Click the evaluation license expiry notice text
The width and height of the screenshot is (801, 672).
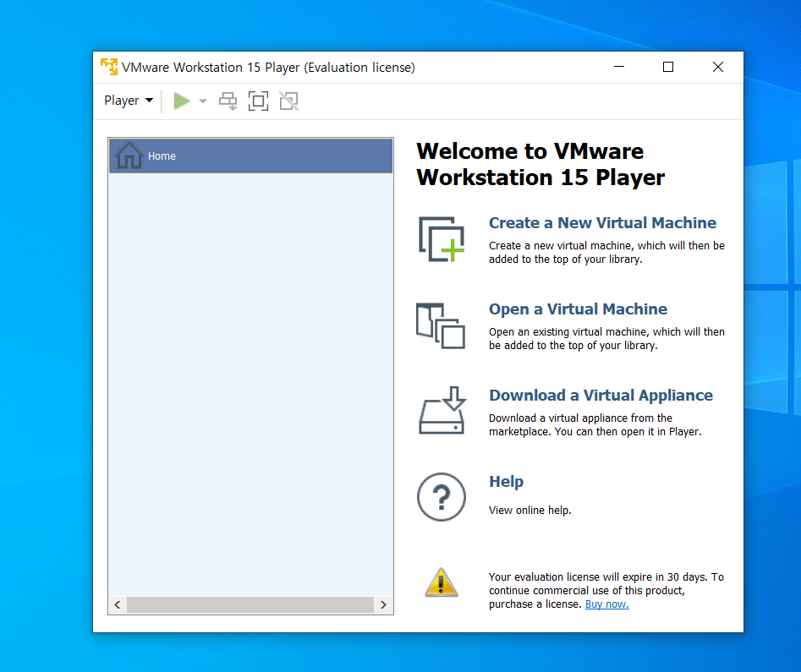[606, 590]
